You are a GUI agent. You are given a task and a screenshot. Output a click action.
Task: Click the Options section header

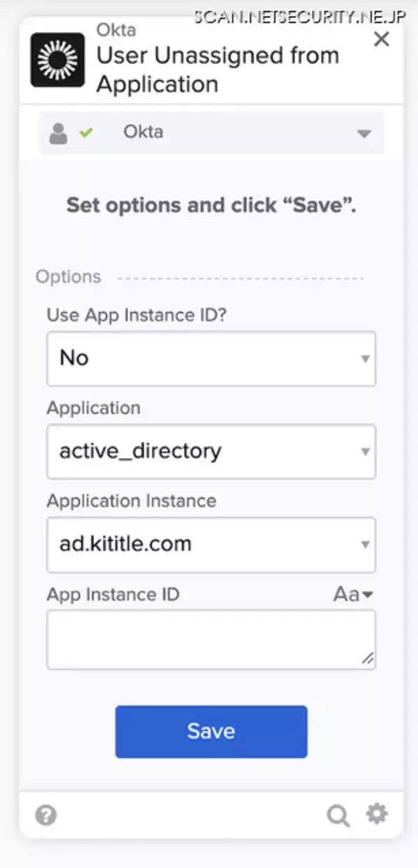point(68,277)
